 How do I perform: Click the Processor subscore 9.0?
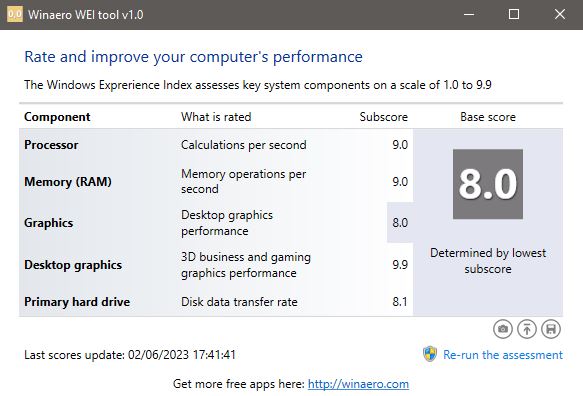pyautogui.click(x=400, y=145)
